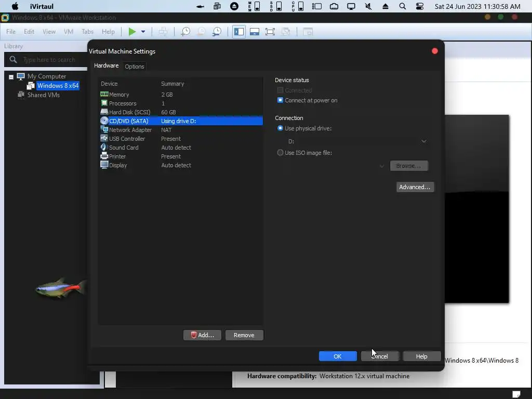Select the Network Adapter device row
532x399 pixels.
(x=181, y=130)
